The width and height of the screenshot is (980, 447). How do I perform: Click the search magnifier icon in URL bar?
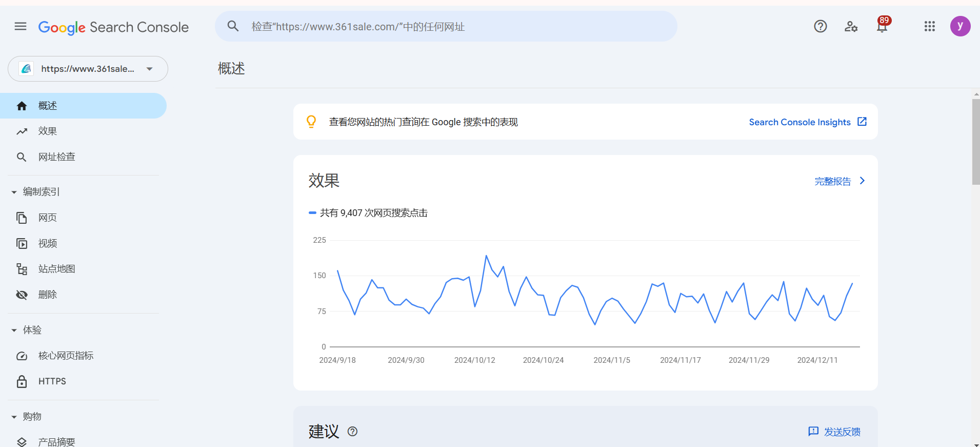pos(233,26)
